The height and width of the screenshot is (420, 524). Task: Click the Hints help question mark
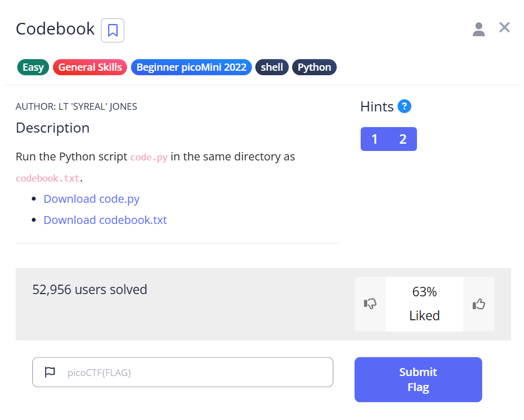click(405, 106)
